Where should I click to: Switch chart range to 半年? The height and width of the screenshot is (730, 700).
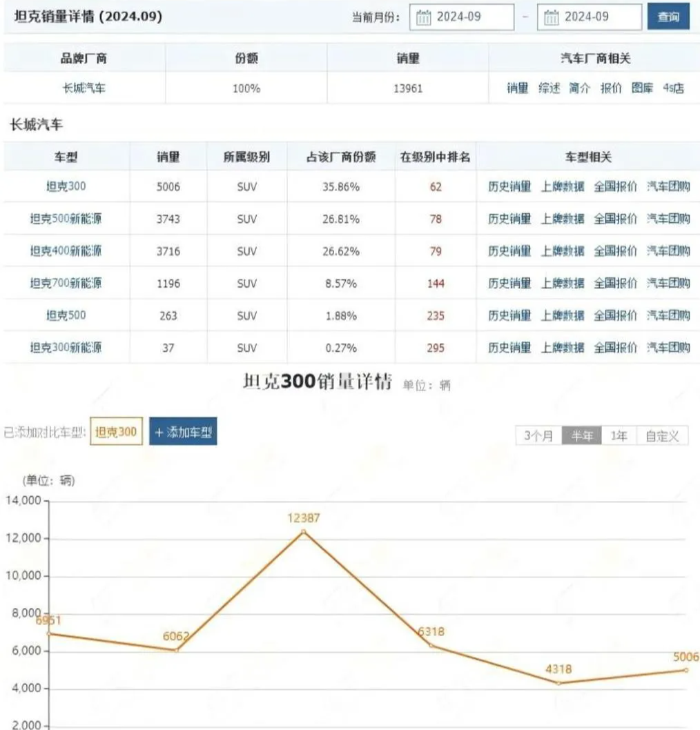tap(582, 436)
